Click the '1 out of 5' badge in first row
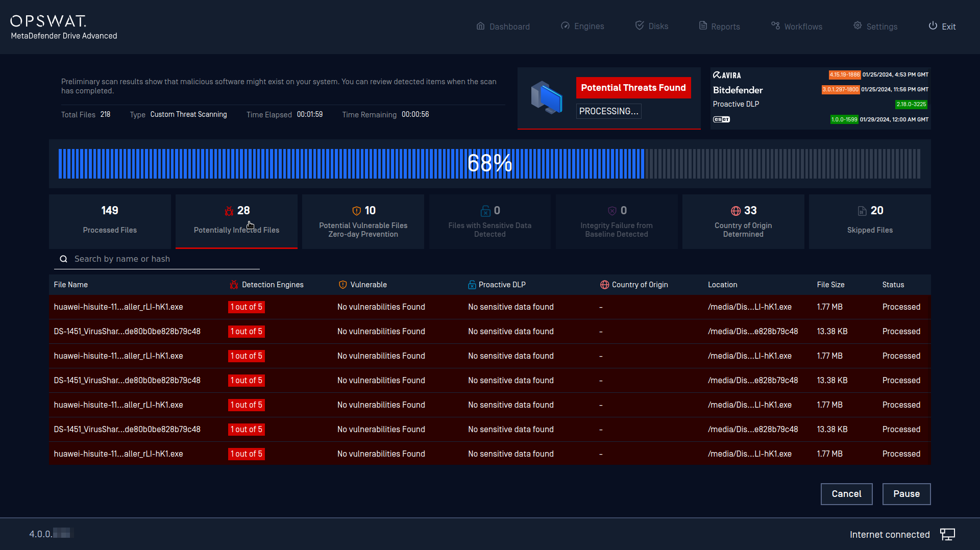Image resolution: width=980 pixels, height=550 pixels. tap(247, 307)
